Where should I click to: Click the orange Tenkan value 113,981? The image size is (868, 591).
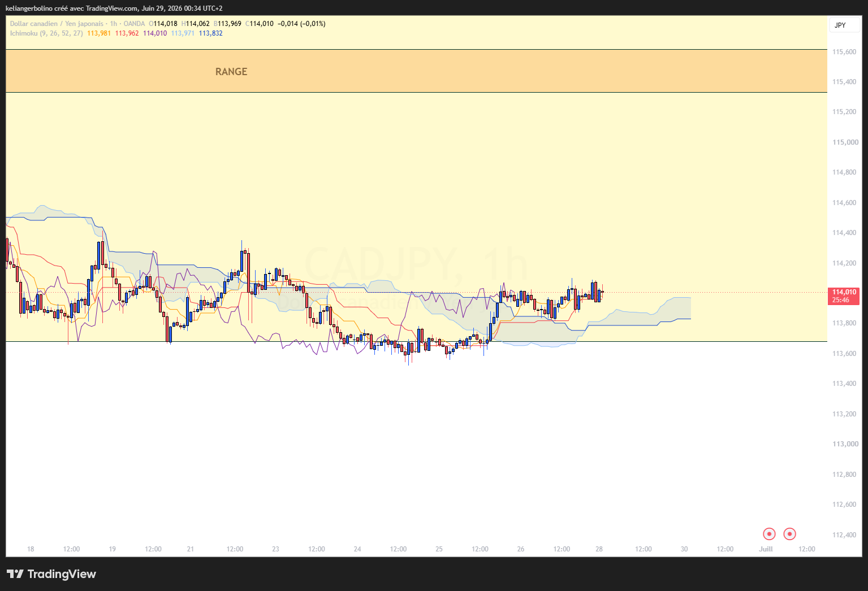(x=99, y=33)
